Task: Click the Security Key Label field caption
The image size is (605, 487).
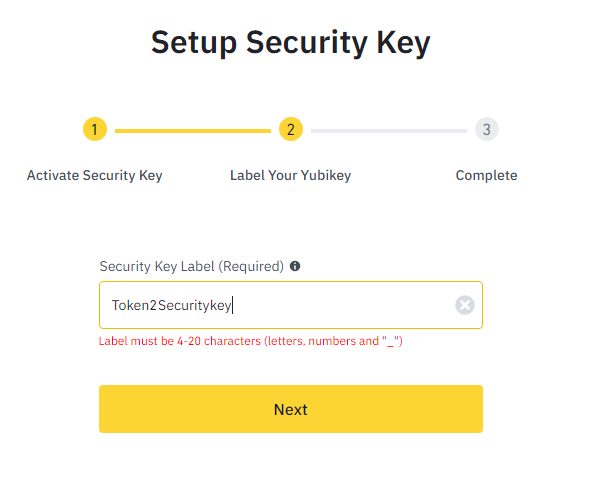Action: tap(192, 266)
